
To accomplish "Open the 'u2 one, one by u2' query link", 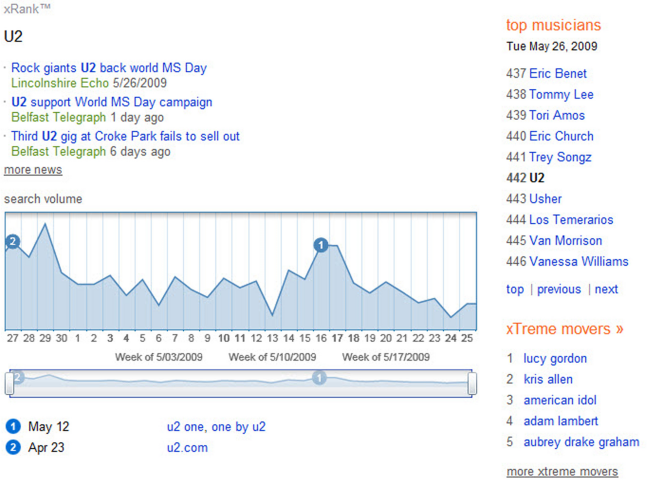I will (216, 427).
